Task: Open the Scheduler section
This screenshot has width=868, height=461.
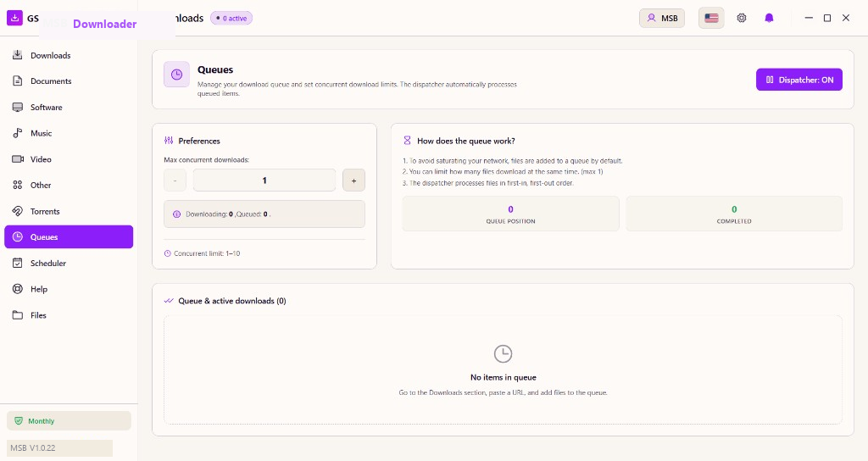Action: pyautogui.click(x=69, y=264)
